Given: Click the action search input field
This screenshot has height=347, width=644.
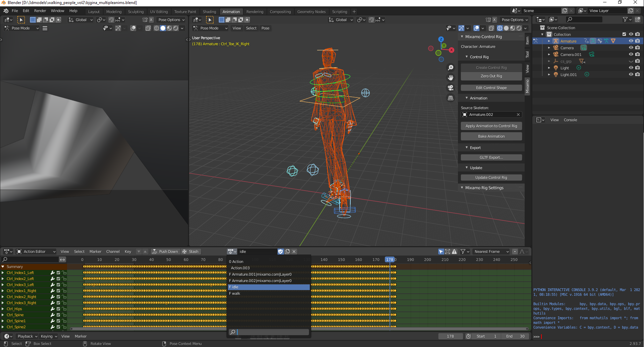Looking at the screenshot, I should click(x=272, y=332).
